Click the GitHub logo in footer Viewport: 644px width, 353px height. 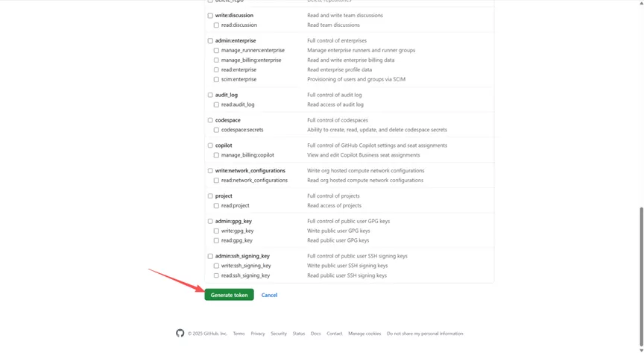[180, 334]
